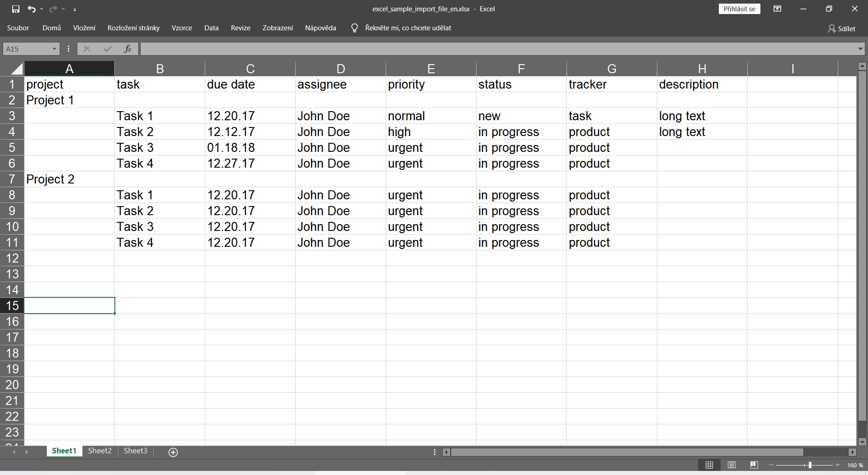868x475 pixels.
Task: Click the zoom slider handle
Action: pos(810,465)
